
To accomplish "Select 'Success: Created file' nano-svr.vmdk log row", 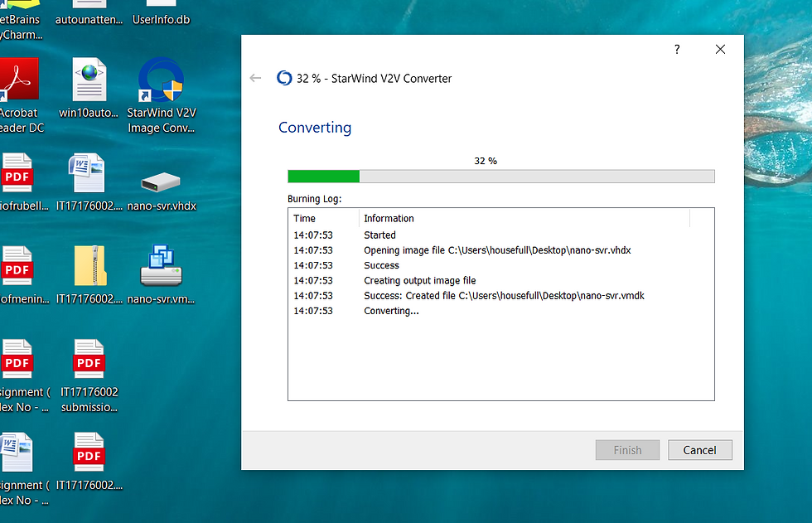I will 500,296.
